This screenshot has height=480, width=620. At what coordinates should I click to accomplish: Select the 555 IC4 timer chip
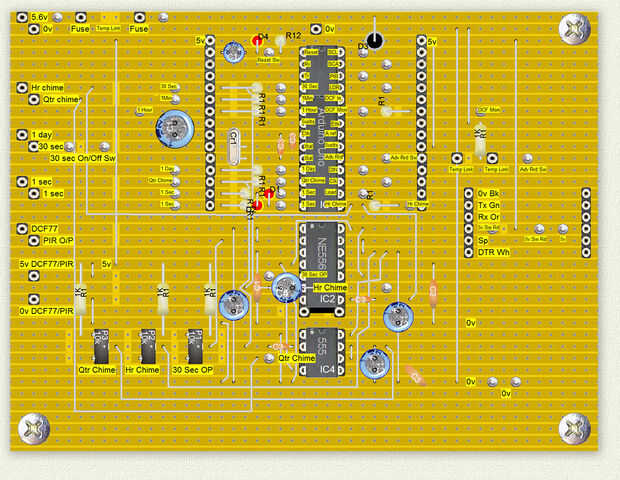tap(321, 352)
